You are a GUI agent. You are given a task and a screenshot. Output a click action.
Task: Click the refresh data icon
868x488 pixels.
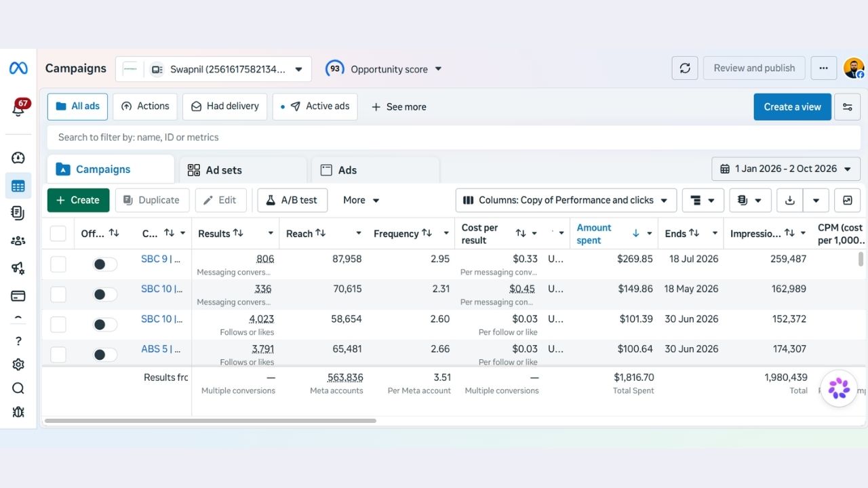tap(685, 68)
